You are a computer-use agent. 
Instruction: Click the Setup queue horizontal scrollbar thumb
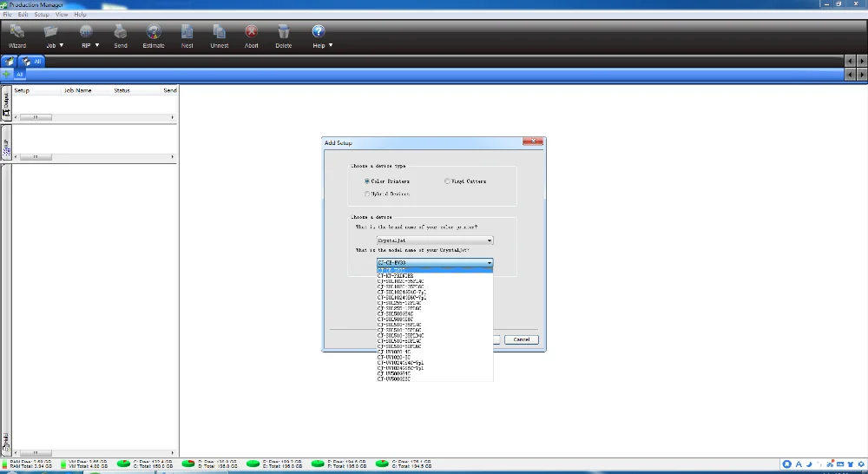36,157
